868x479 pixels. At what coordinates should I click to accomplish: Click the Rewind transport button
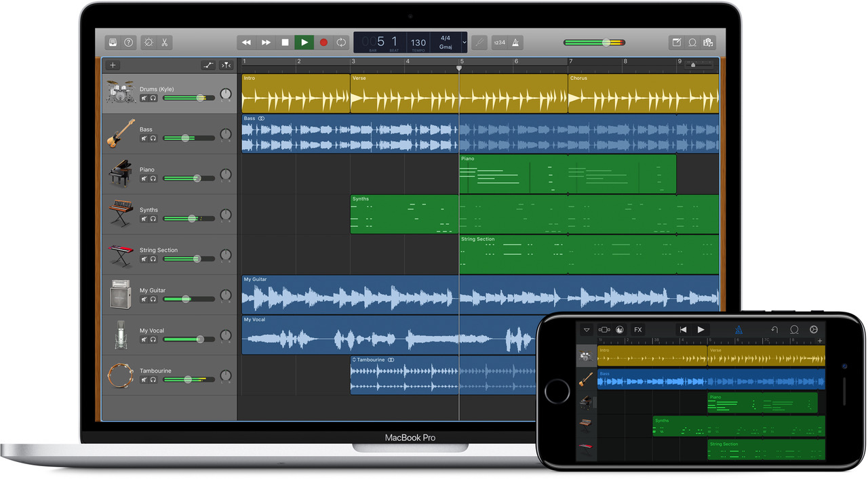(247, 43)
